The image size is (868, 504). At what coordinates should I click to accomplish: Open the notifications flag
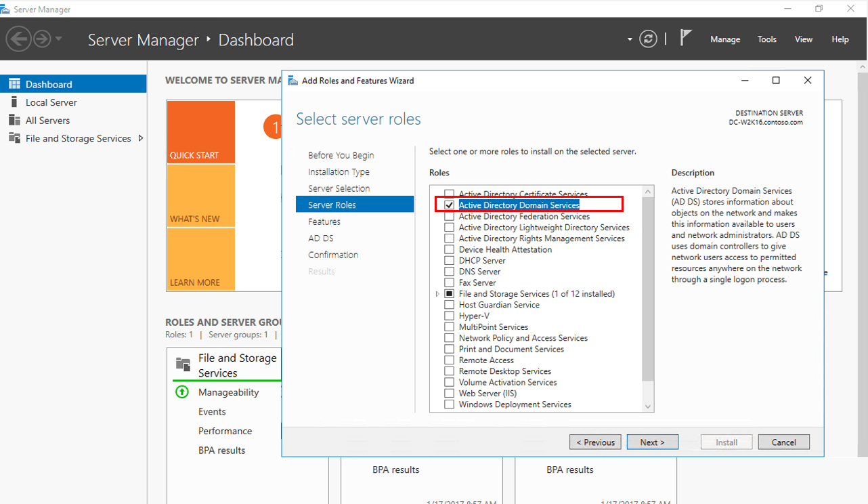pyautogui.click(x=686, y=39)
